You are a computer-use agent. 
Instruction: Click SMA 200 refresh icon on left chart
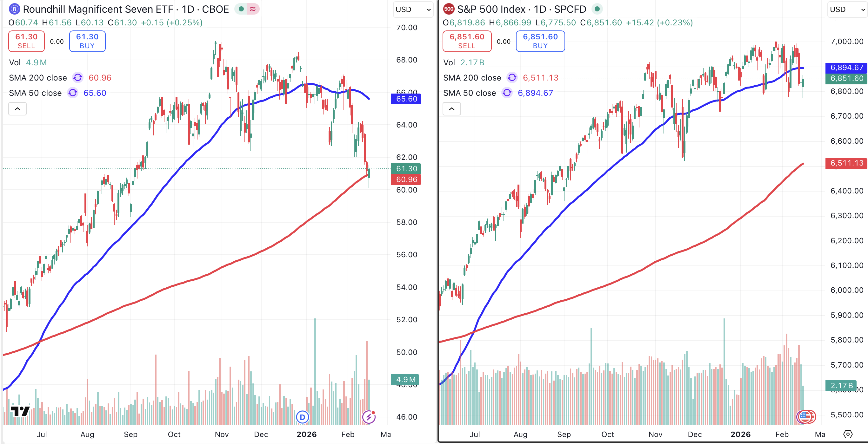point(78,78)
